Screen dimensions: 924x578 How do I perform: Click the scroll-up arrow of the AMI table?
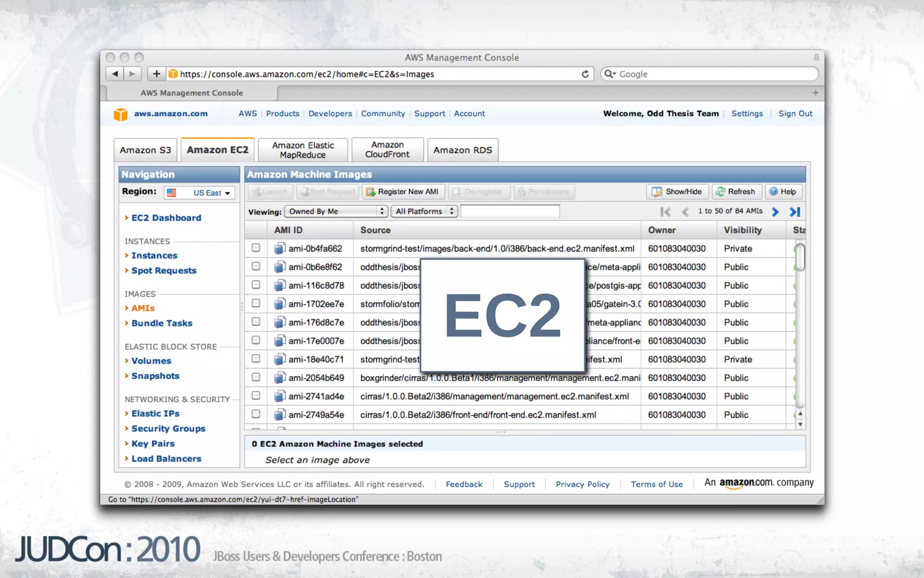point(800,413)
